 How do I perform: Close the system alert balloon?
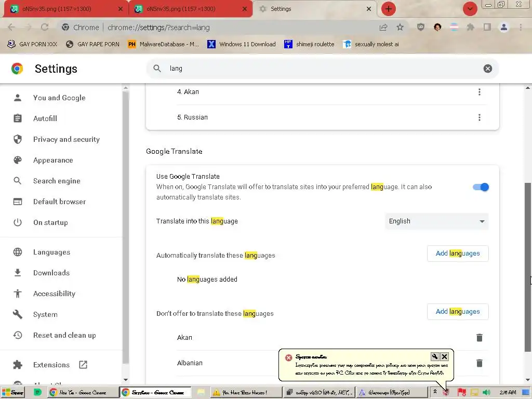(x=444, y=356)
